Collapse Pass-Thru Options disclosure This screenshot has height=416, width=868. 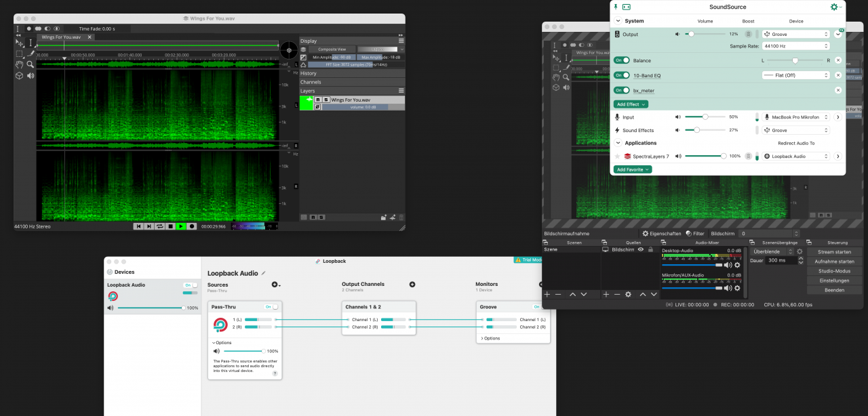pyautogui.click(x=222, y=343)
